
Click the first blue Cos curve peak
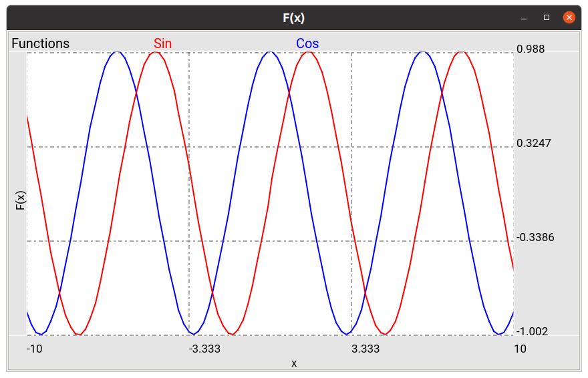click(118, 53)
